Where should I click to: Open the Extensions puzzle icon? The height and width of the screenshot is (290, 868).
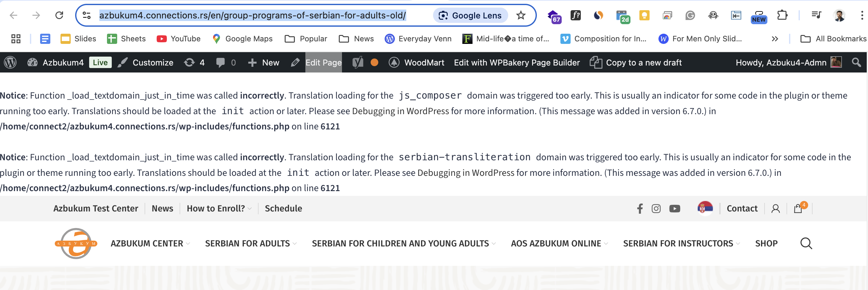coord(782,15)
